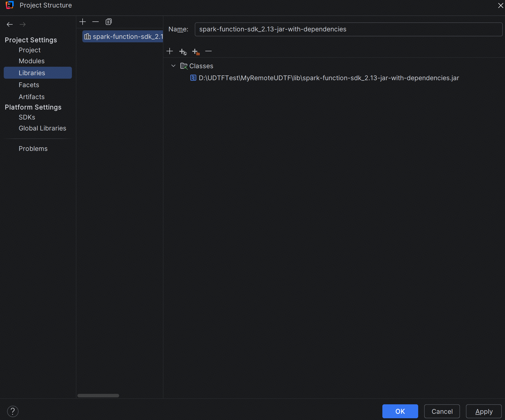
Task: Add excluded root to library
Action: click(196, 52)
